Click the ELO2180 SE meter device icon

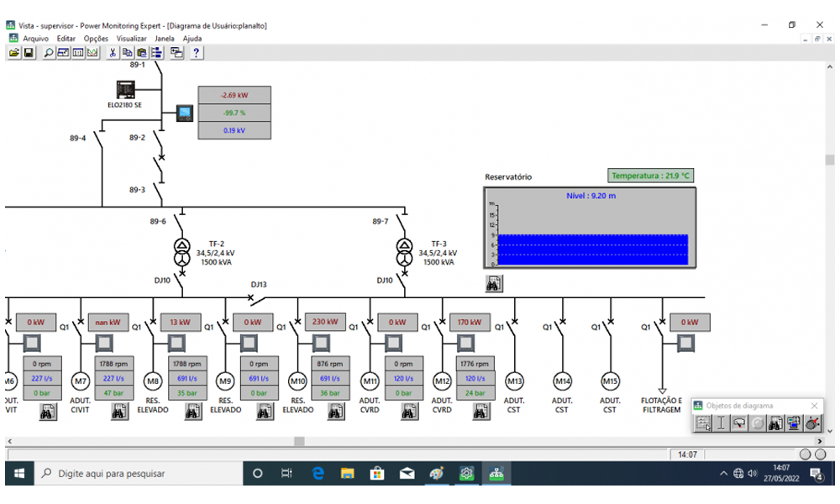coord(125,90)
